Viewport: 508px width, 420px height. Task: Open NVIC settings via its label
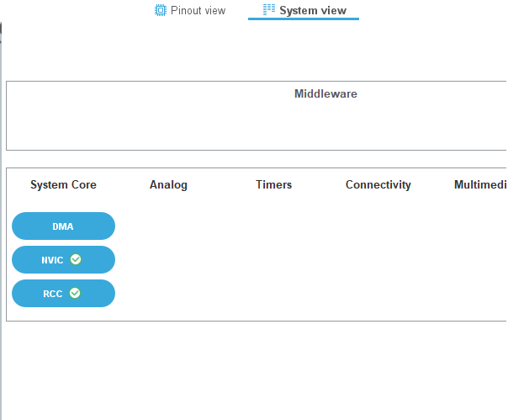[53, 260]
